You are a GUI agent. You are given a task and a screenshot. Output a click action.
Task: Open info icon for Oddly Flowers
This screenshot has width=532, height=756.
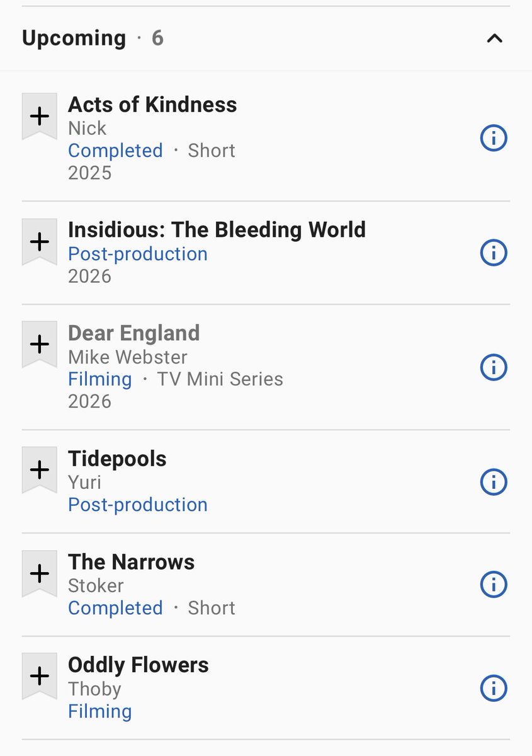click(494, 687)
